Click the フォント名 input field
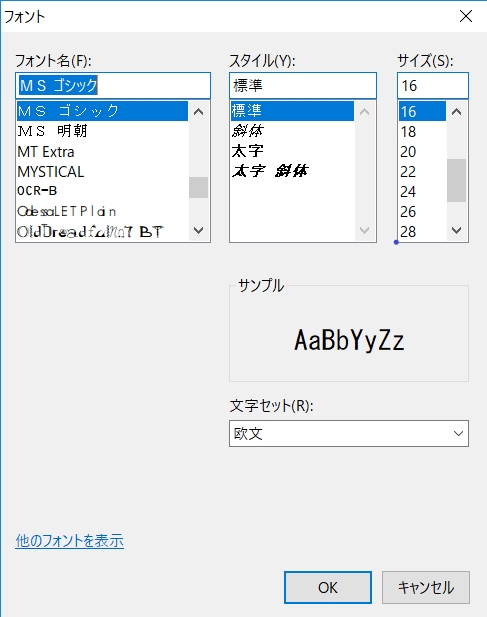Viewport: 487px width, 617px height. pos(113,85)
